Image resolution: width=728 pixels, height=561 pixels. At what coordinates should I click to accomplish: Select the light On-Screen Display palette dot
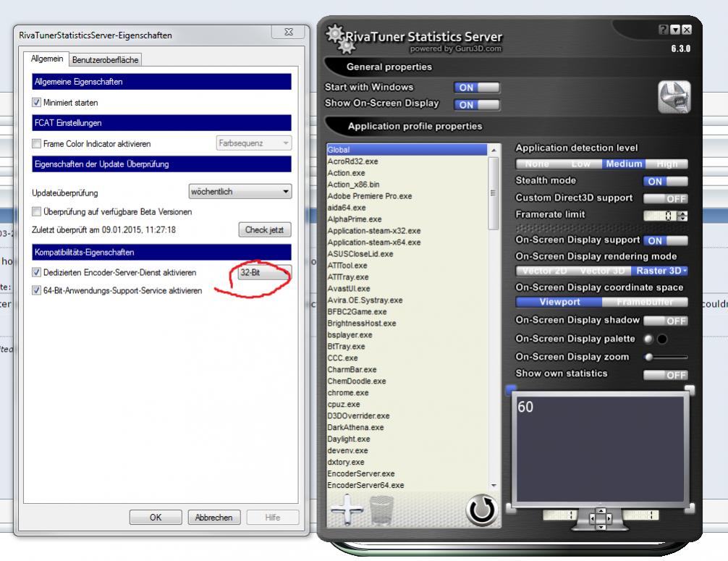(x=648, y=339)
